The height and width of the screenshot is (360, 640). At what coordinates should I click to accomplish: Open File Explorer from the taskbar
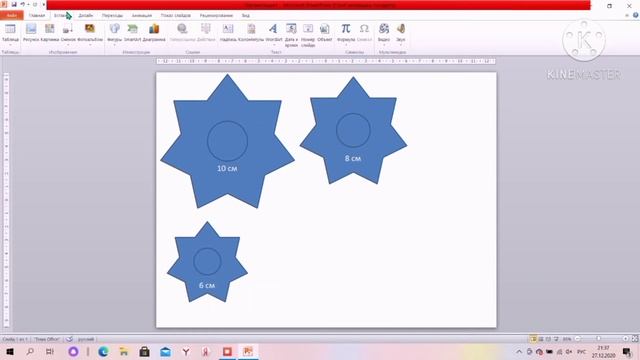pos(124,351)
